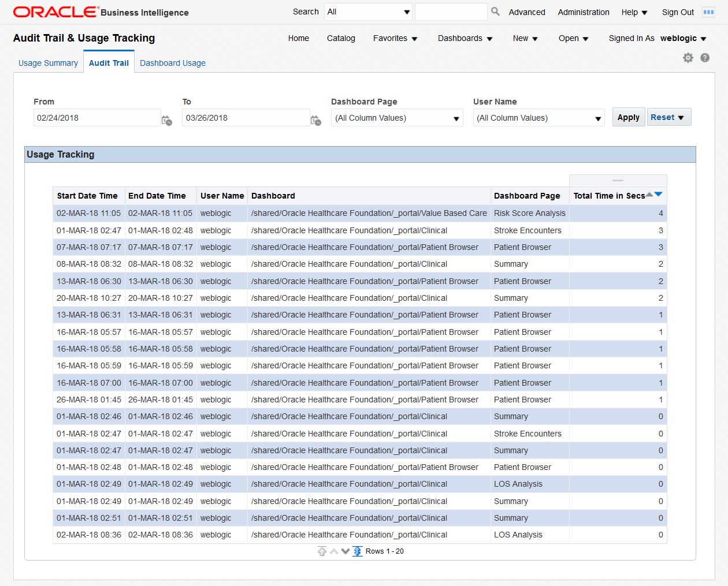The image size is (728, 586).
Task: Click the previous rows up arrow icon
Action: [x=333, y=551]
